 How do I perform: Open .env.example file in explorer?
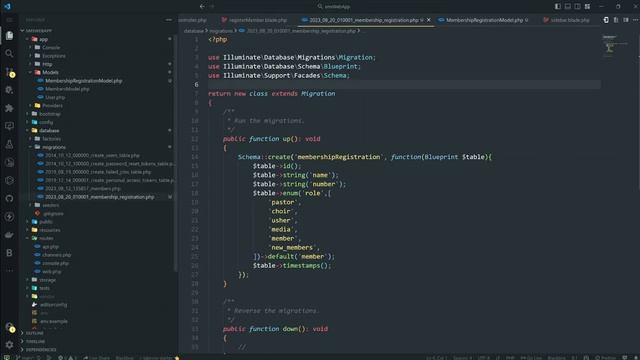pyautogui.click(x=53, y=321)
